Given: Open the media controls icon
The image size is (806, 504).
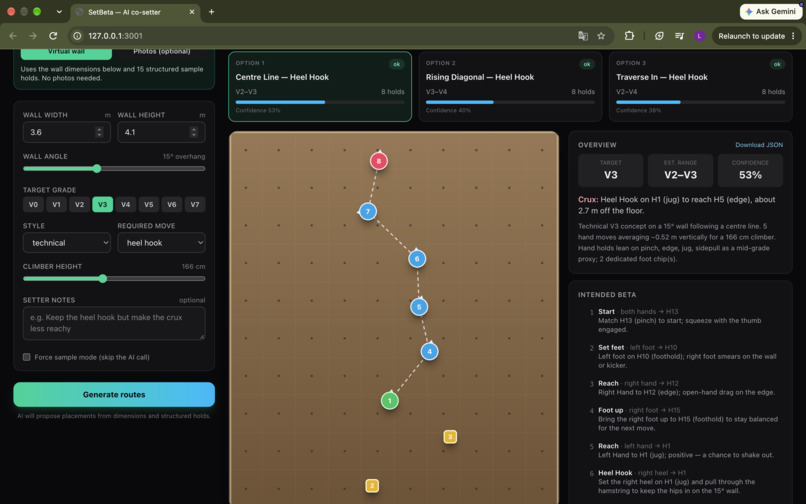Looking at the screenshot, I should (679, 35).
